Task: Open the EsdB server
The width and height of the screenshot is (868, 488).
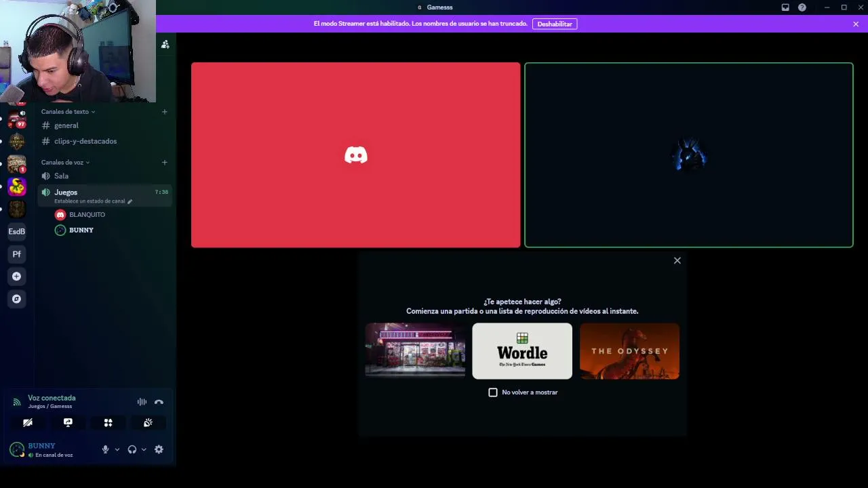Action: 17,232
